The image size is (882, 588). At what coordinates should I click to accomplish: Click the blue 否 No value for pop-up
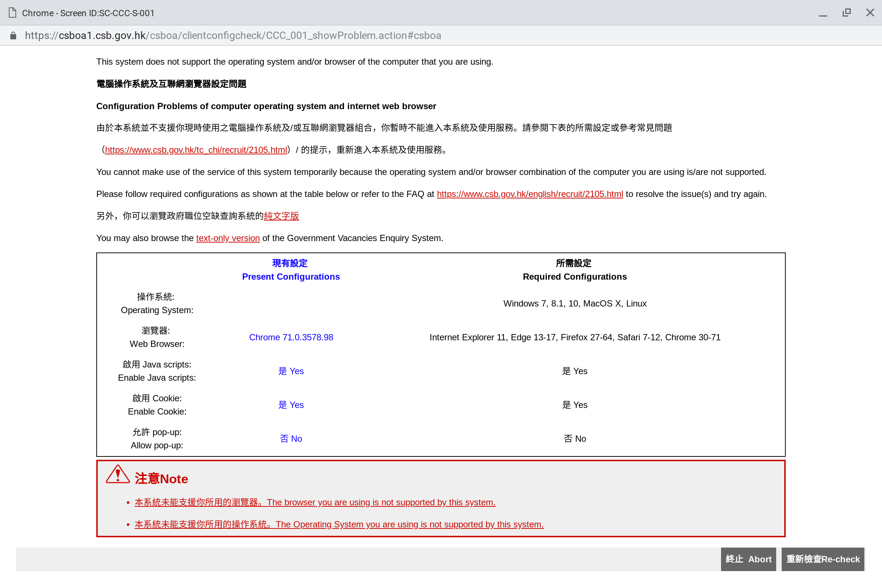[x=291, y=439]
